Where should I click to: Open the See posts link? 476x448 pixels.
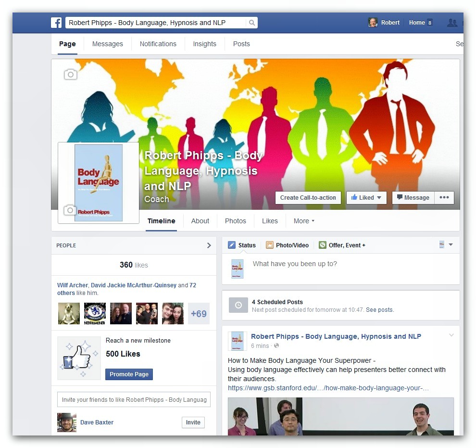(x=380, y=310)
